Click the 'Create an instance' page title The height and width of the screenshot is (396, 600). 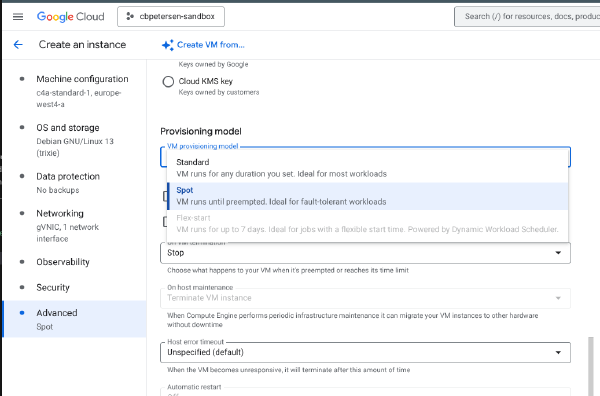point(82,45)
